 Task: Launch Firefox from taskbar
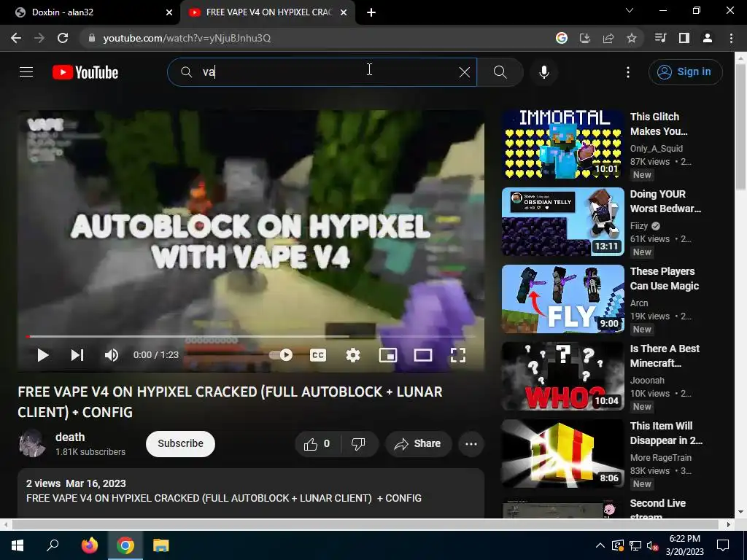click(x=90, y=545)
